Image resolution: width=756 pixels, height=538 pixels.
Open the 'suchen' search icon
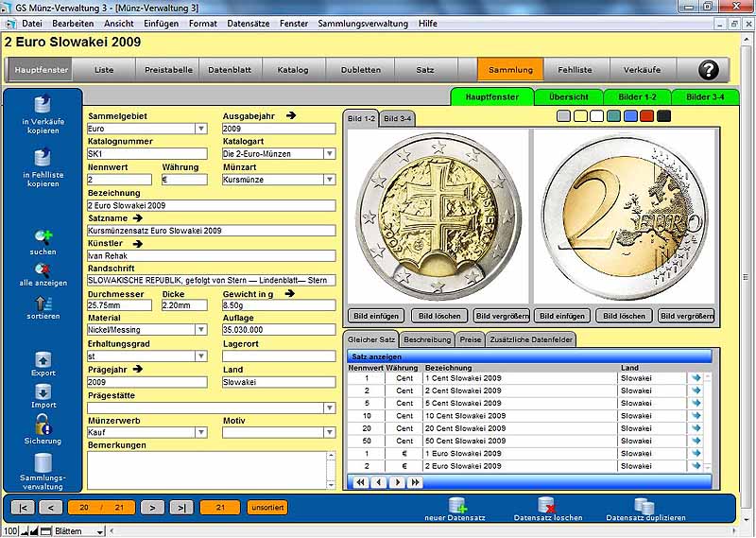43,237
